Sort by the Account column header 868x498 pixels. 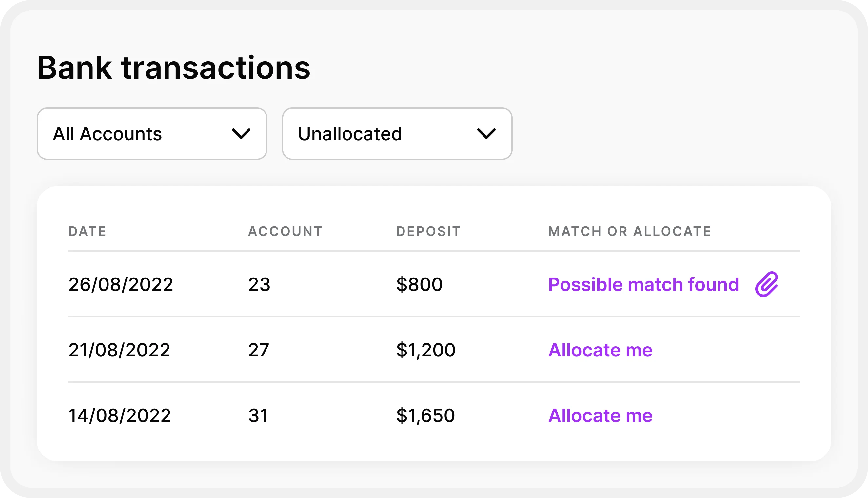click(285, 232)
